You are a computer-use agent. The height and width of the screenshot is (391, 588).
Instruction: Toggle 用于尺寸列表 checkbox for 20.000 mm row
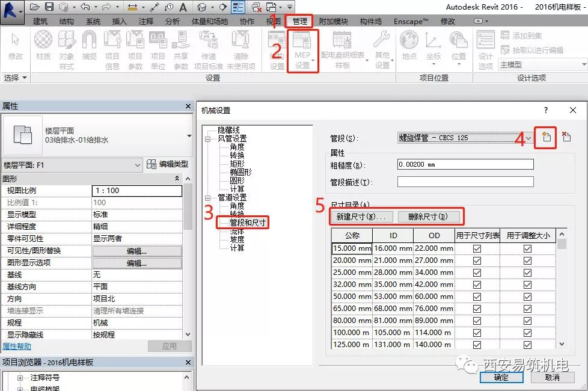[477, 261]
